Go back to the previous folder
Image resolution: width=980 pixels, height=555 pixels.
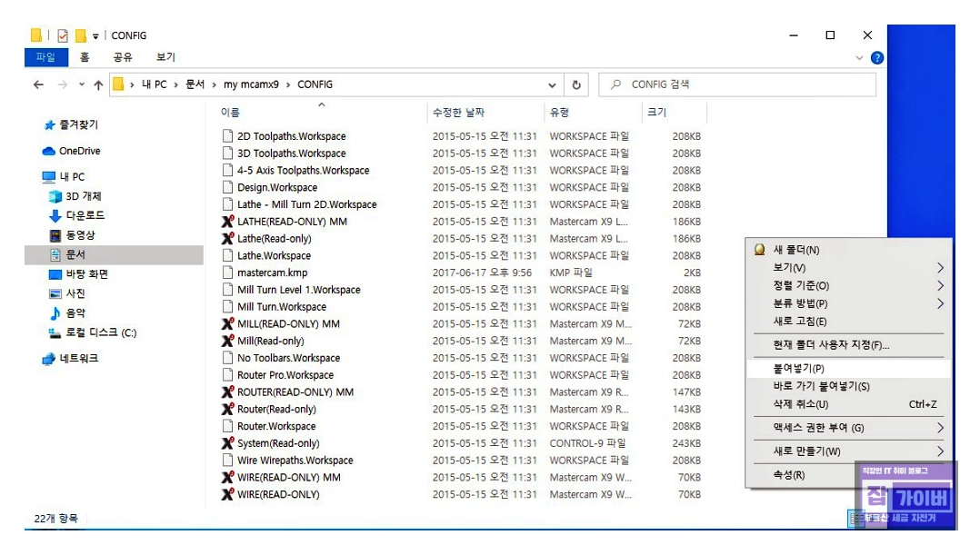click(x=39, y=84)
